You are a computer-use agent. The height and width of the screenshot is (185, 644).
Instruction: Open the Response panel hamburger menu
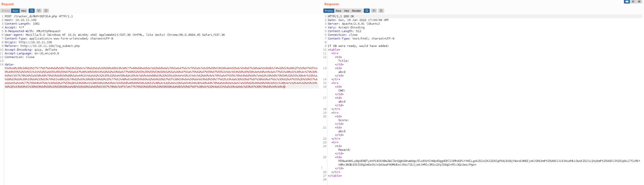(381, 11)
